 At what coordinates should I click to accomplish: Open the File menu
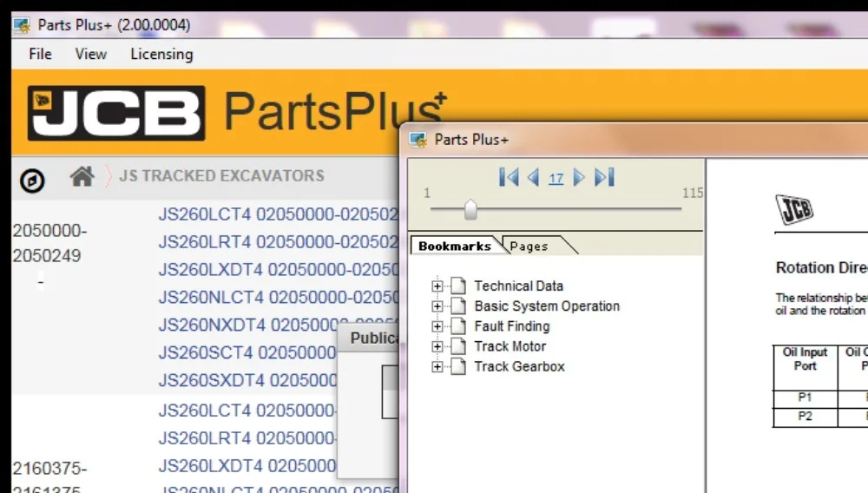point(40,54)
